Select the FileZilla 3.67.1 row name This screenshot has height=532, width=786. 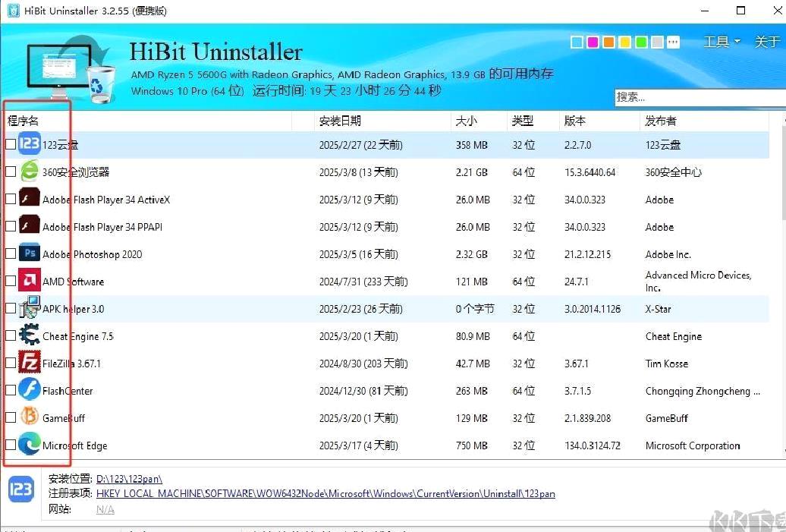point(71,364)
